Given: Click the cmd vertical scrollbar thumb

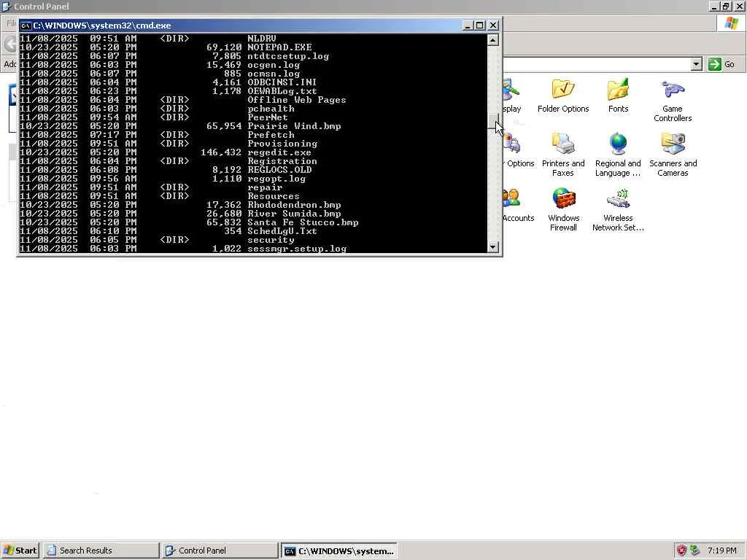Looking at the screenshot, I should (493, 122).
